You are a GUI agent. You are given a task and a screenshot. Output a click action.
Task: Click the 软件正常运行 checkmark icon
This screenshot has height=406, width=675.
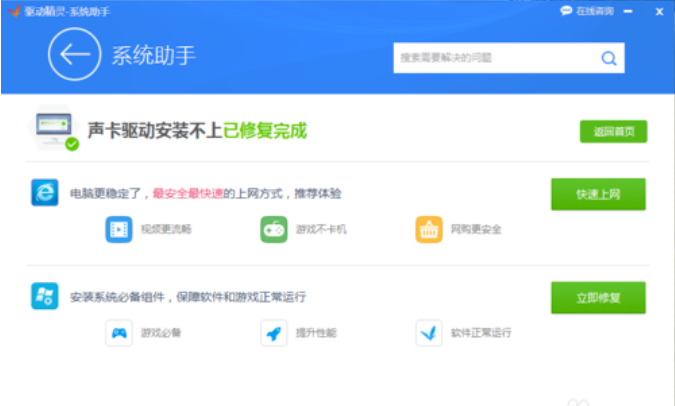[x=429, y=332]
